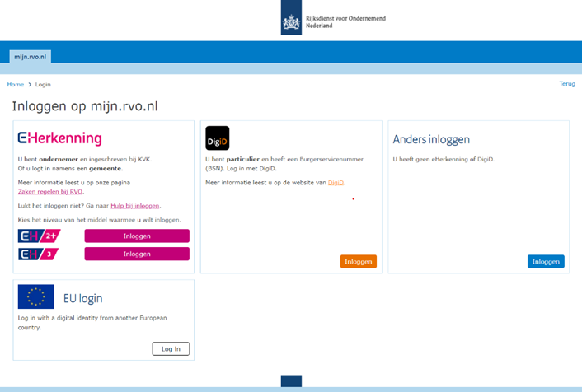Click the DigiD logo icon

point(218,138)
